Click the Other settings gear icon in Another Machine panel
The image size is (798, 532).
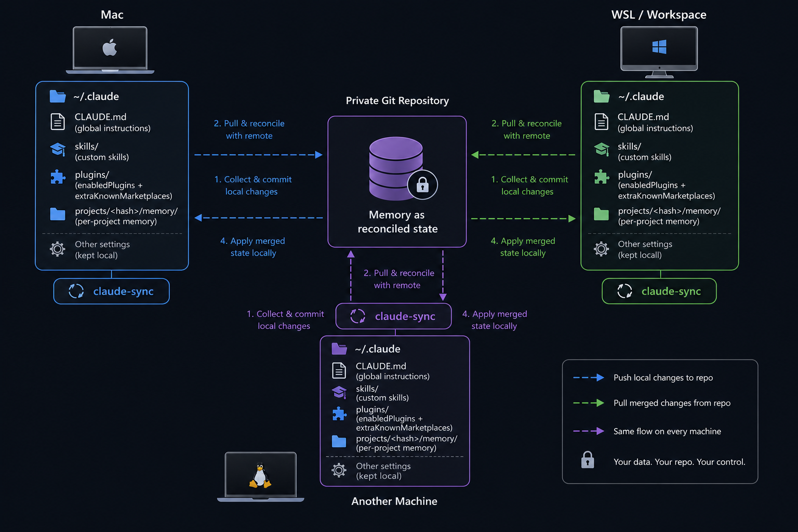(x=339, y=471)
